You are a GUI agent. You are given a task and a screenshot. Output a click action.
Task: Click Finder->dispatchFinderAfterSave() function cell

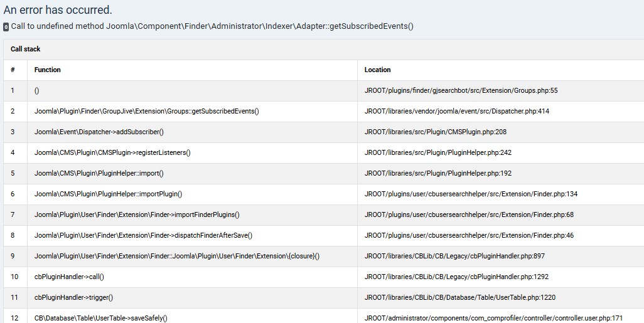pos(143,235)
